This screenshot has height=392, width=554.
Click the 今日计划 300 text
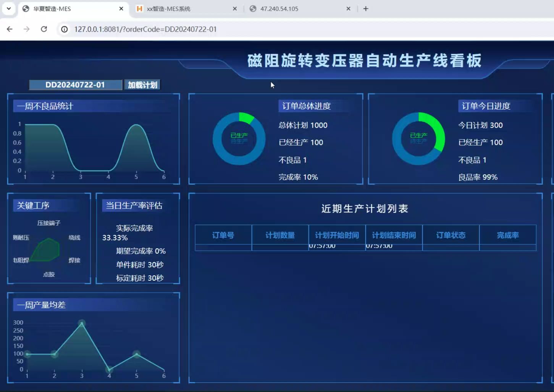pos(480,125)
